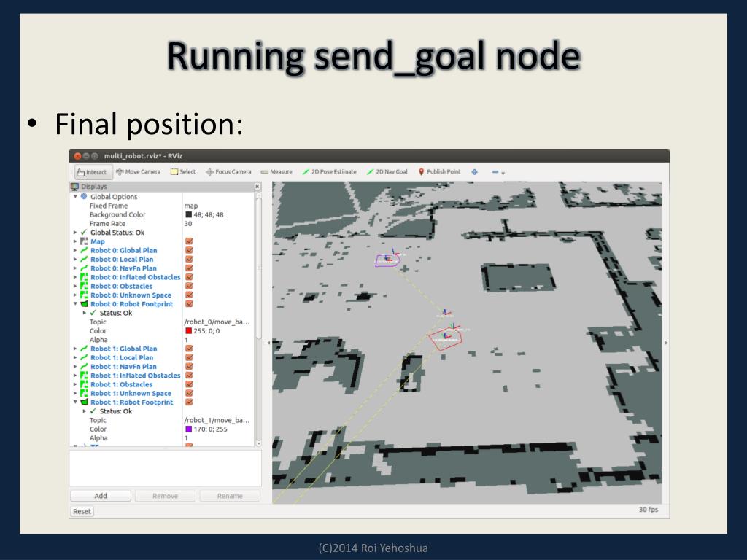Click the Robot 0: Obstacles grid icon
Screen dimensions: 747x560
(x=85, y=286)
